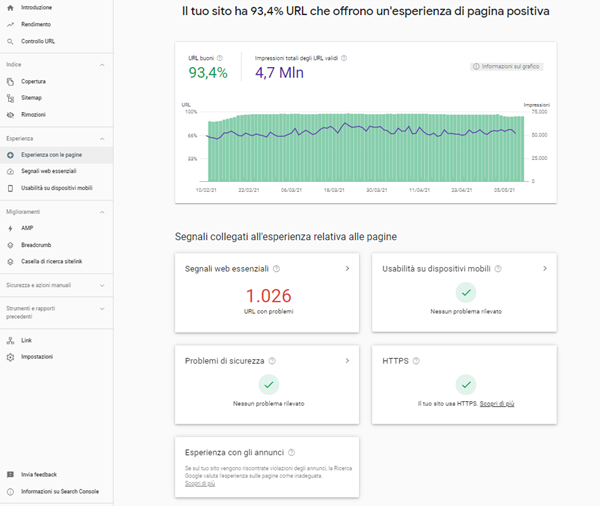600x506 pixels.
Task: Click help icon beside Esperienza con gli annunci
Action: [x=291, y=452]
